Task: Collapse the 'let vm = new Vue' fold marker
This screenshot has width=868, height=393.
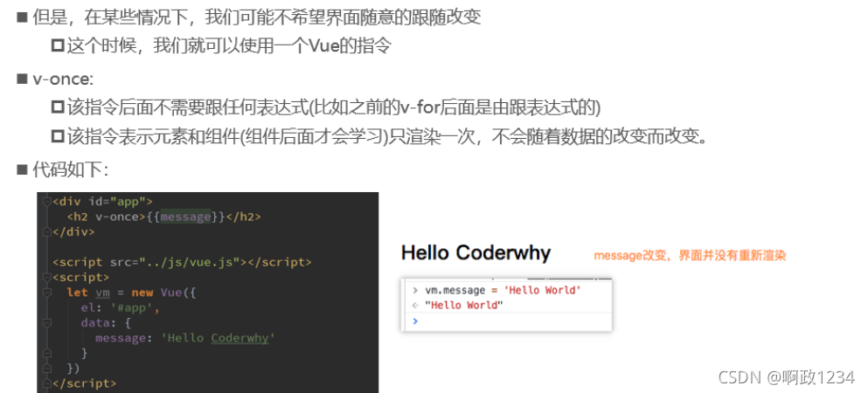Action: coord(47,293)
